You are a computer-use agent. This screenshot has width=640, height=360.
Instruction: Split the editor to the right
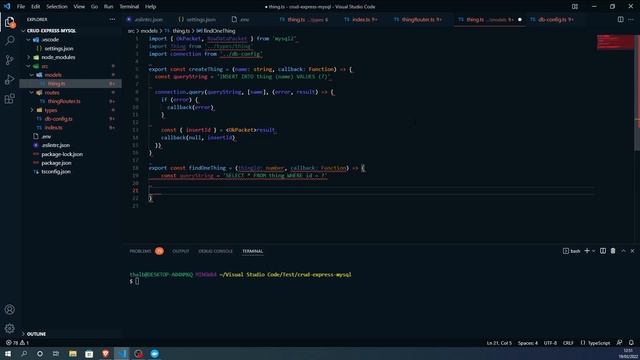point(620,19)
